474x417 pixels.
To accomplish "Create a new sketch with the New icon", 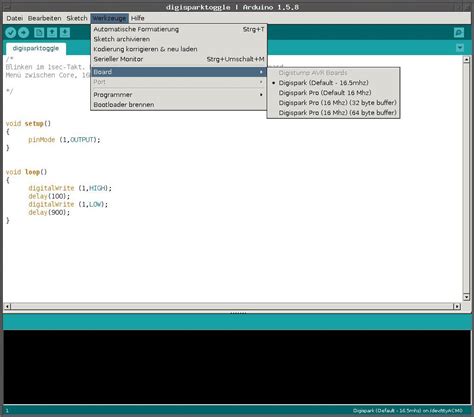I will [39, 32].
